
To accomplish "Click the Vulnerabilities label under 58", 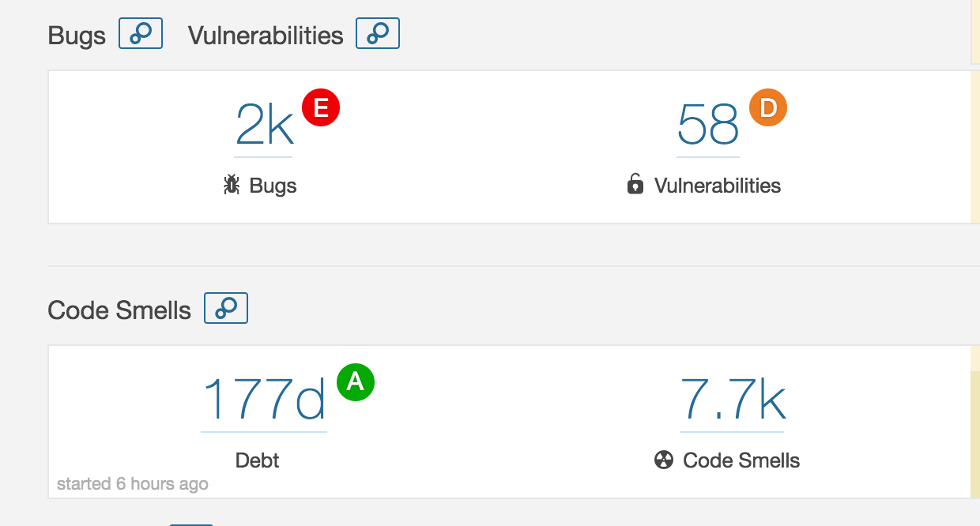I will [x=718, y=186].
